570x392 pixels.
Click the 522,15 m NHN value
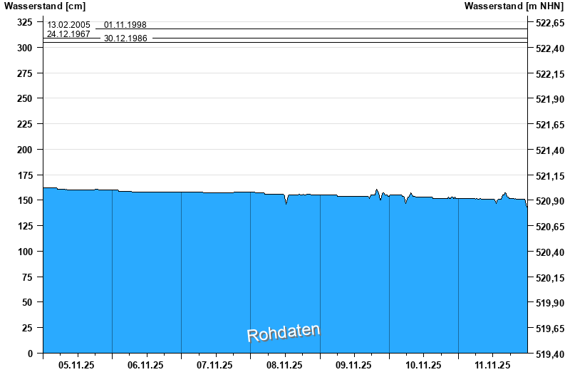tap(550, 74)
